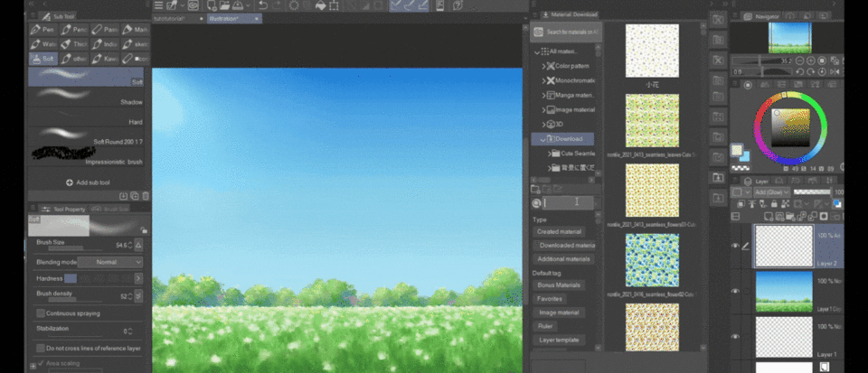Select the 小花 material thumbnail
Viewport: 868px width, 373px height.
tap(652, 51)
